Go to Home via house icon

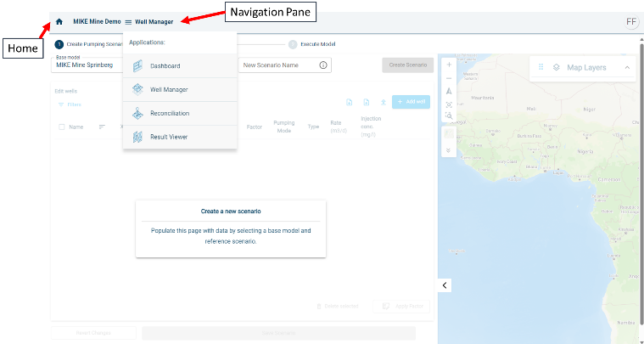[x=59, y=22]
